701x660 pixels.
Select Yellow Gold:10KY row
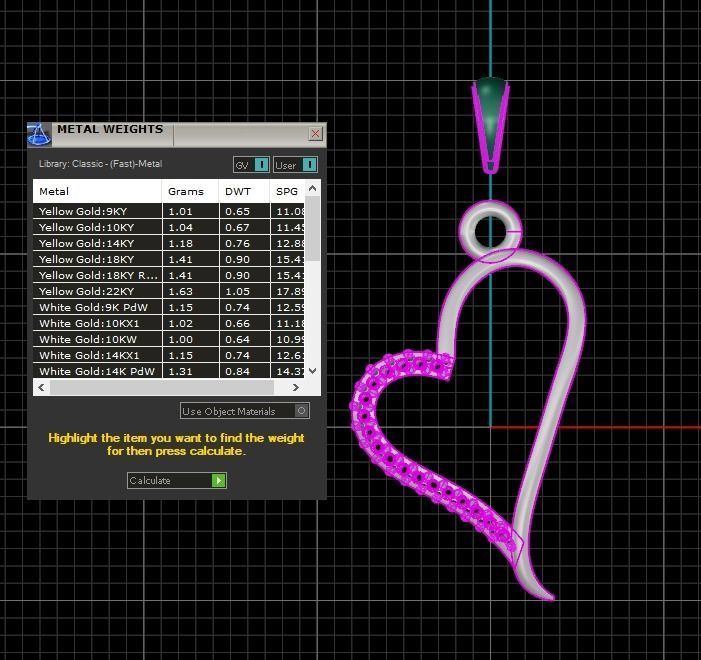(x=169, y=227)
